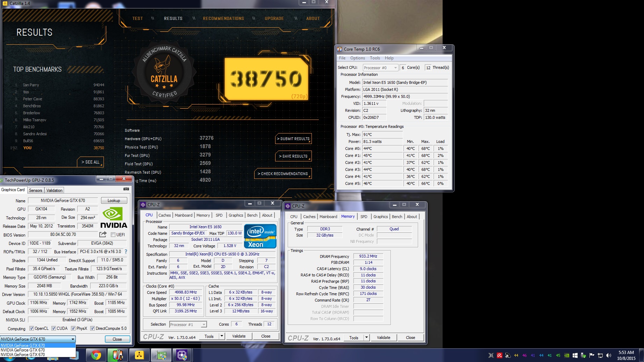Screen dimensions: 644x362
Task: Click the network tray icon
Action: pos(600,355)
